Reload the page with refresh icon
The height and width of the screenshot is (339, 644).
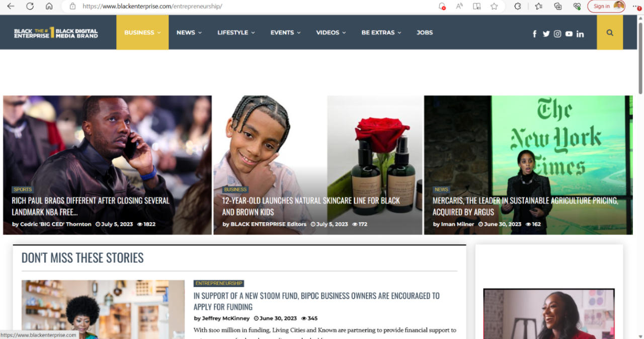(x=30, y=6)
